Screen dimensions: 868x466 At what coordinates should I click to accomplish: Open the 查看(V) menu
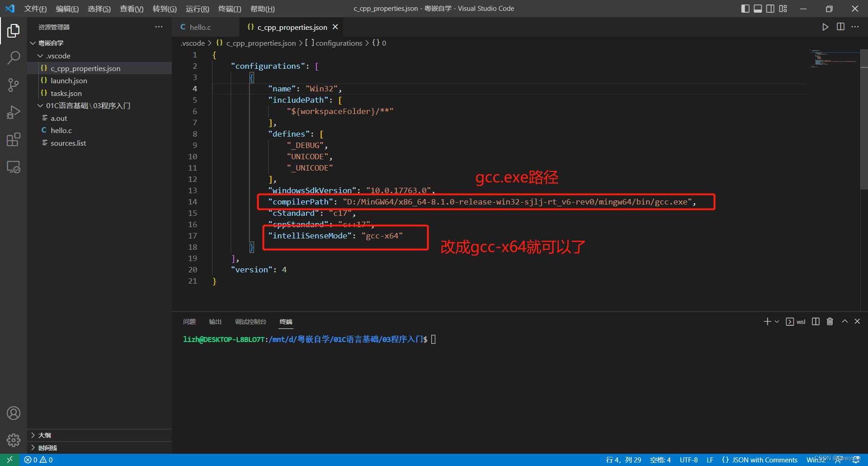(x=132, y=9)
